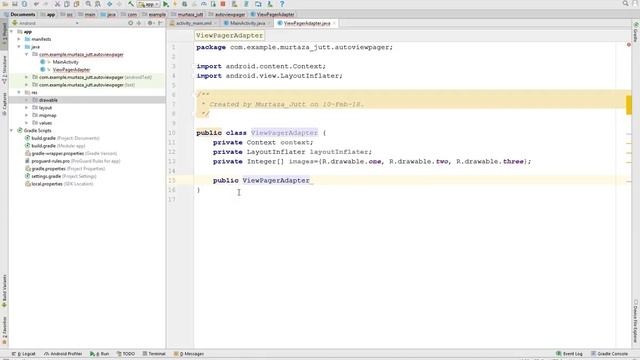Select the mipmap folder

pos(47,116)
